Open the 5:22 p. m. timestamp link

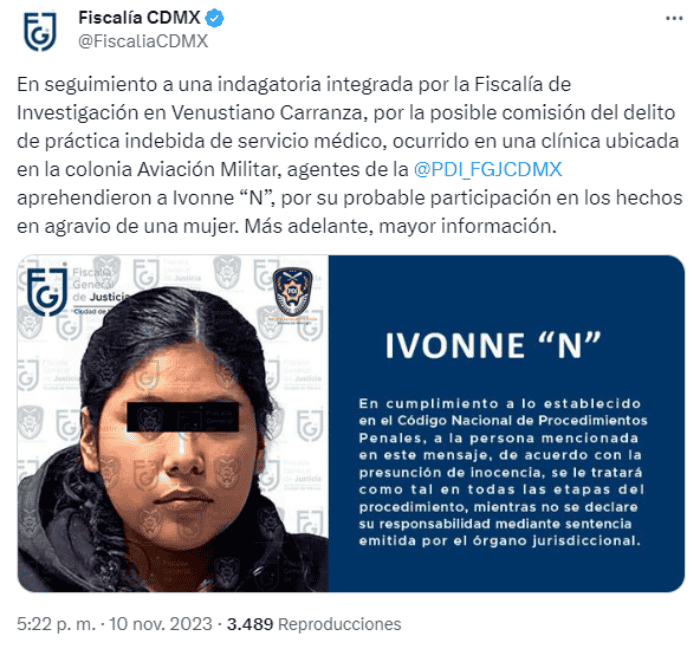(x=56, y=624)
